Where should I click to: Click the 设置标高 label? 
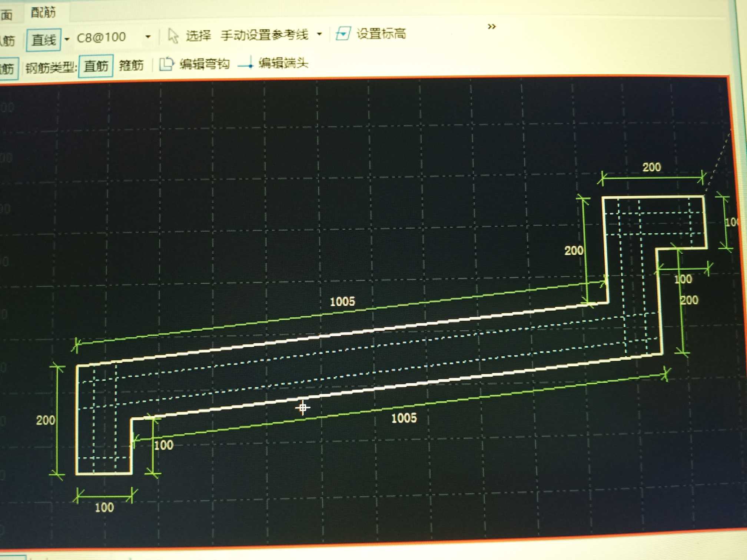coord(381,34)
